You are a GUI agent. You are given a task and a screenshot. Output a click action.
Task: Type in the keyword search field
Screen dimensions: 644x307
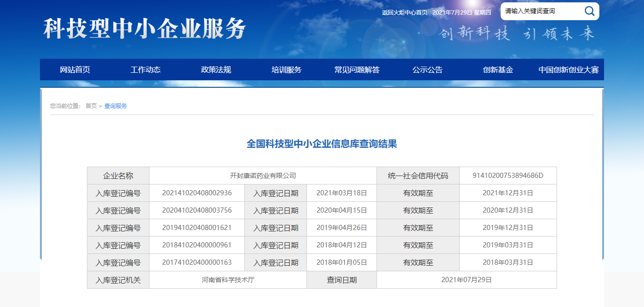tap(541, 11)
